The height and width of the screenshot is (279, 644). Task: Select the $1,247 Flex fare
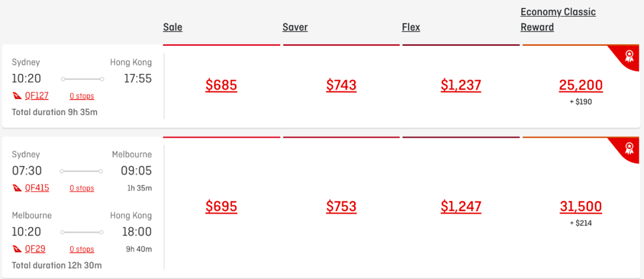[x=461, y=206]
